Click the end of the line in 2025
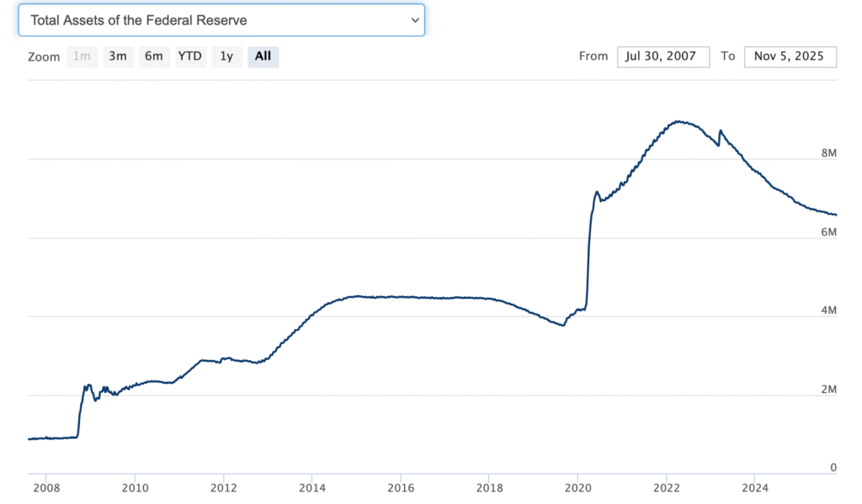 pos(835,215)
